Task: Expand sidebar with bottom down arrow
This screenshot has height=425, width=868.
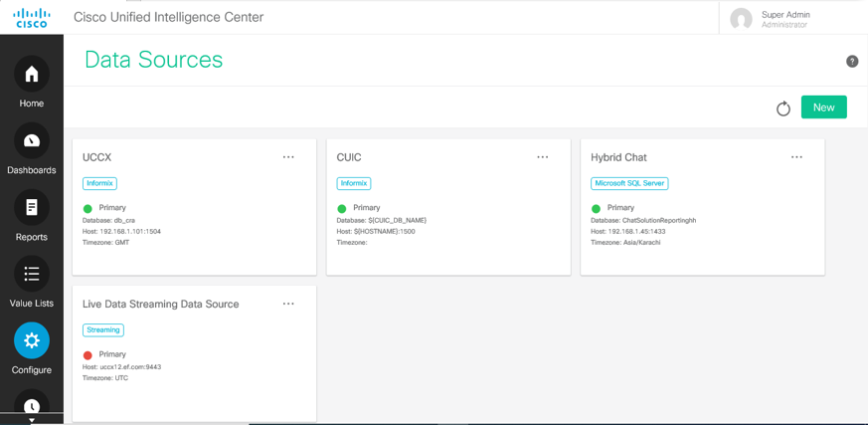Action: 31,420
